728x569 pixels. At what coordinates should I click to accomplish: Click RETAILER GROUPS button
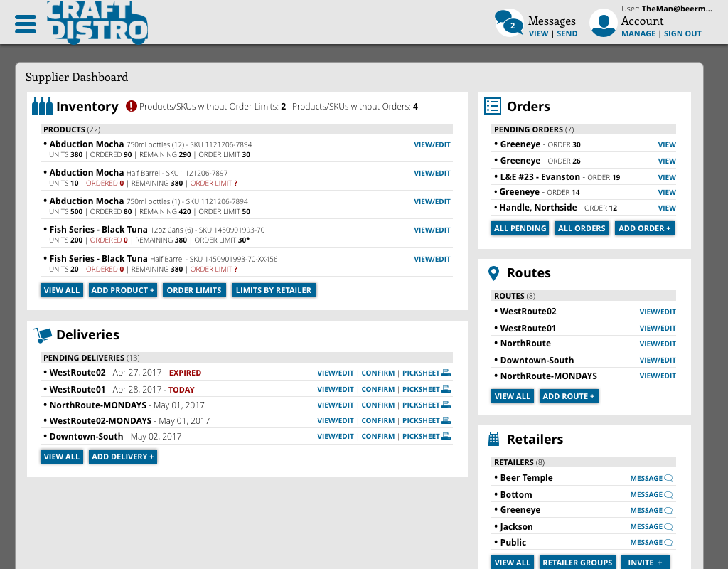tap(577, 562)
